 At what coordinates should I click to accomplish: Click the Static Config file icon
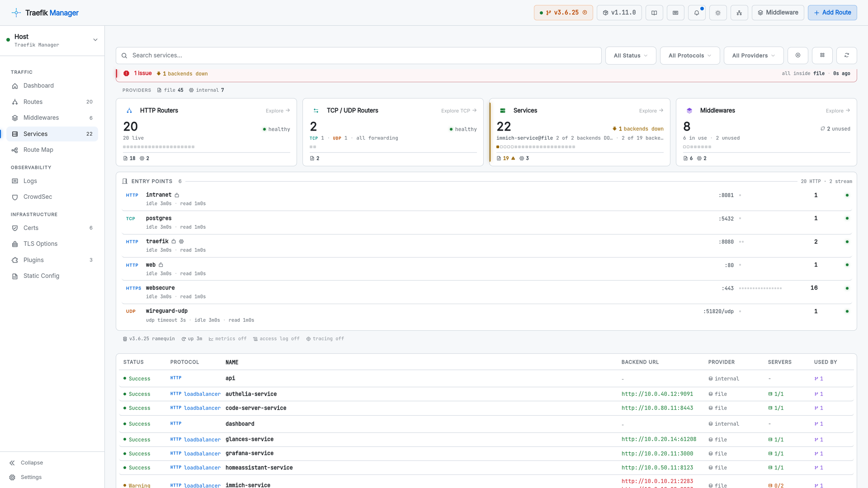(x=15, y=277)
